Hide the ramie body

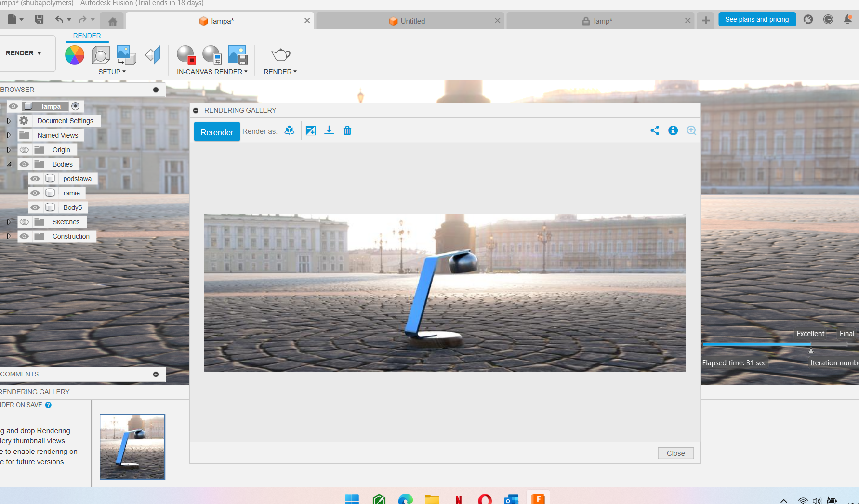(35, 193)
